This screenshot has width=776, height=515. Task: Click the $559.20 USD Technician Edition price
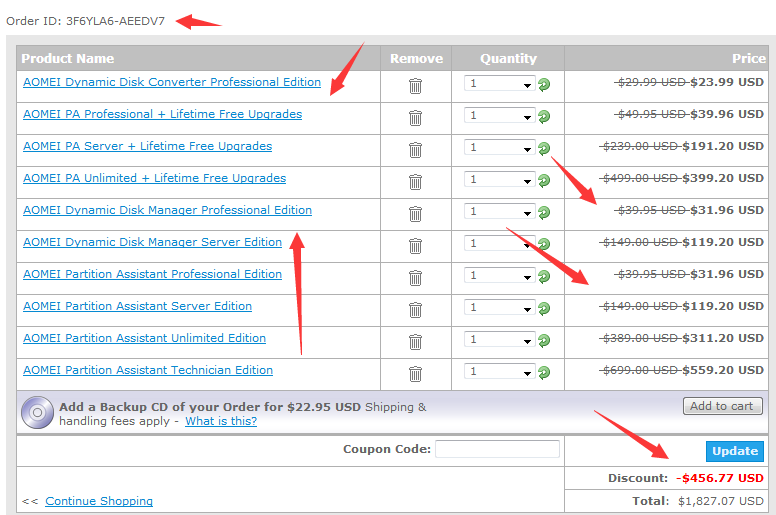723,371
